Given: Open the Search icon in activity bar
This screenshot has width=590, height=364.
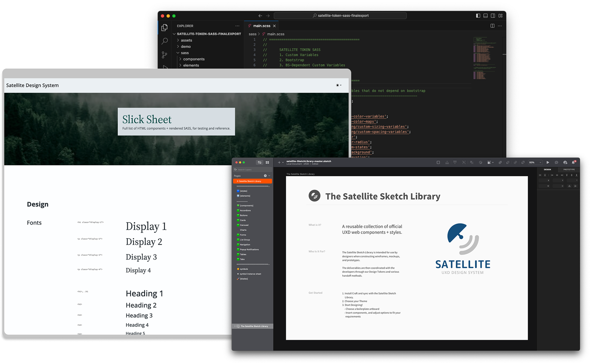Looking at the screenshot, I should click(164, 41).
